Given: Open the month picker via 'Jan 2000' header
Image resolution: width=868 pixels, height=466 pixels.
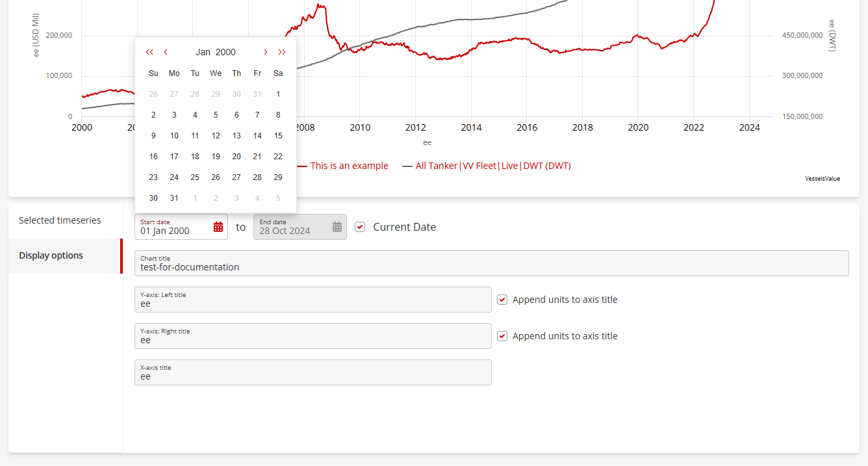Looking at the screenshot, I should click(216, 52).
